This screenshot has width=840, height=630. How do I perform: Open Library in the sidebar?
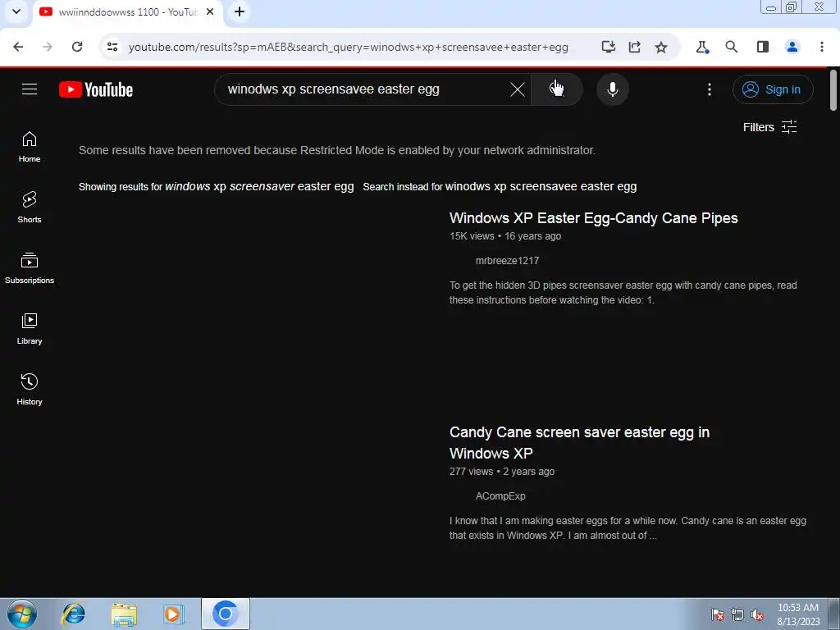tap(30, 329)
